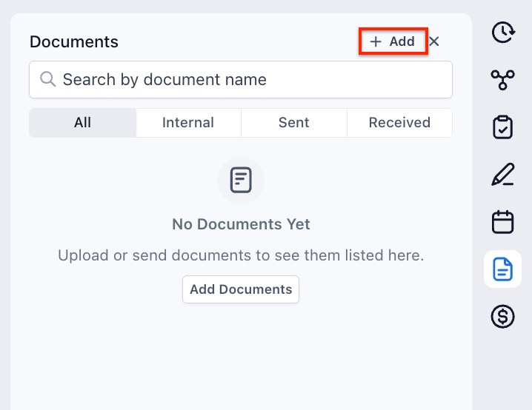The width and height of the screenshot is (532, 410).
Task: Click the empty-state document icon
Action: tap(241, 181)
